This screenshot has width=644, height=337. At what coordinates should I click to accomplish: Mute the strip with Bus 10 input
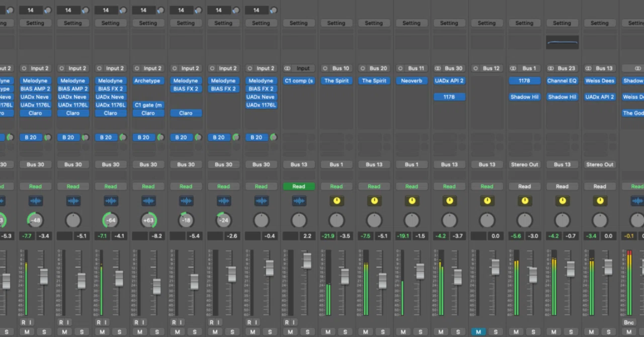[x=328, y=332]
